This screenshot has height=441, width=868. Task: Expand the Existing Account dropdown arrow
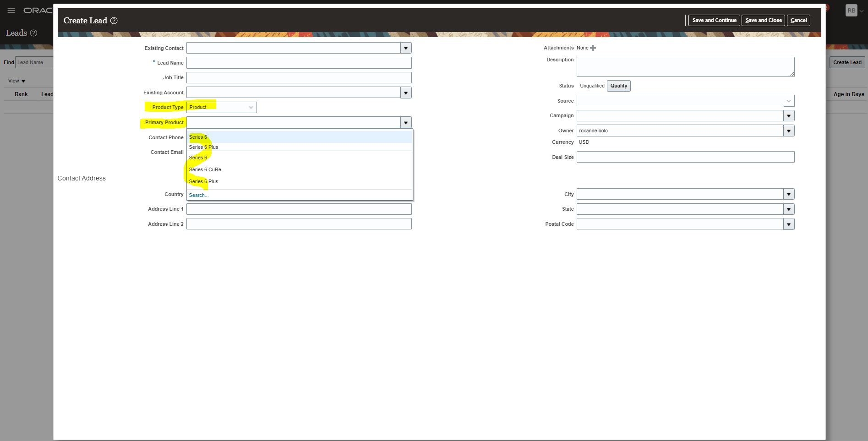pyautogui.click(x=406, y=93)
